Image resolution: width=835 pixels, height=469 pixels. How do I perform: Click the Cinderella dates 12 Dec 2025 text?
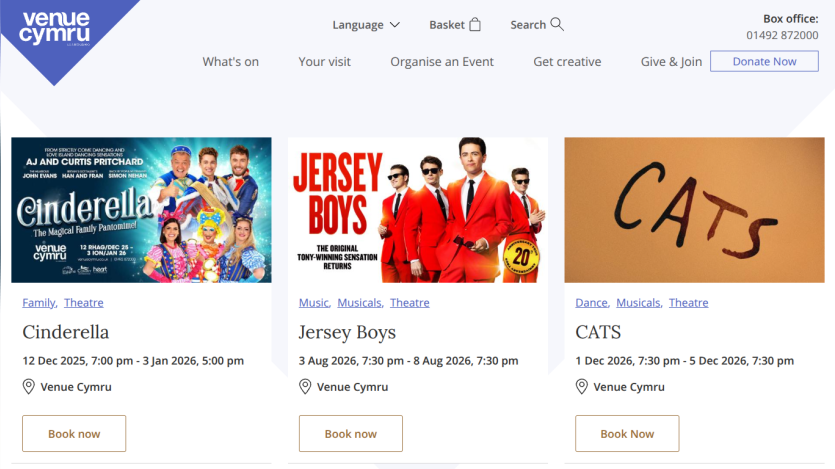133,361
